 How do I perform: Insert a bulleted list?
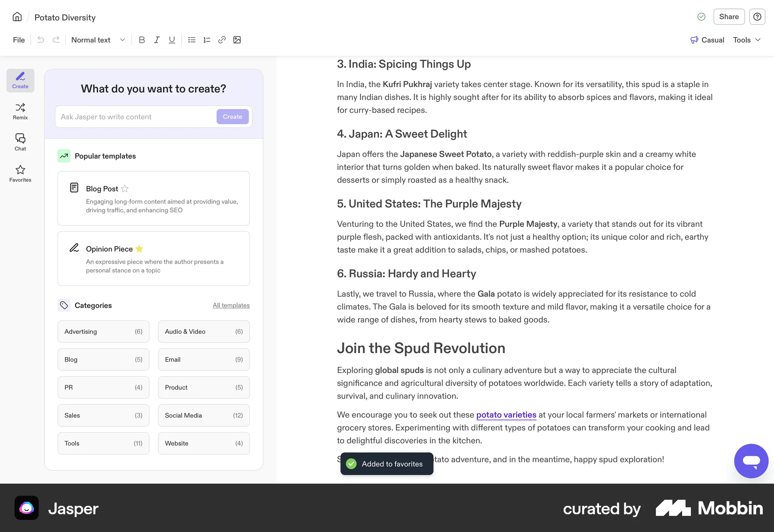point(192,39)
